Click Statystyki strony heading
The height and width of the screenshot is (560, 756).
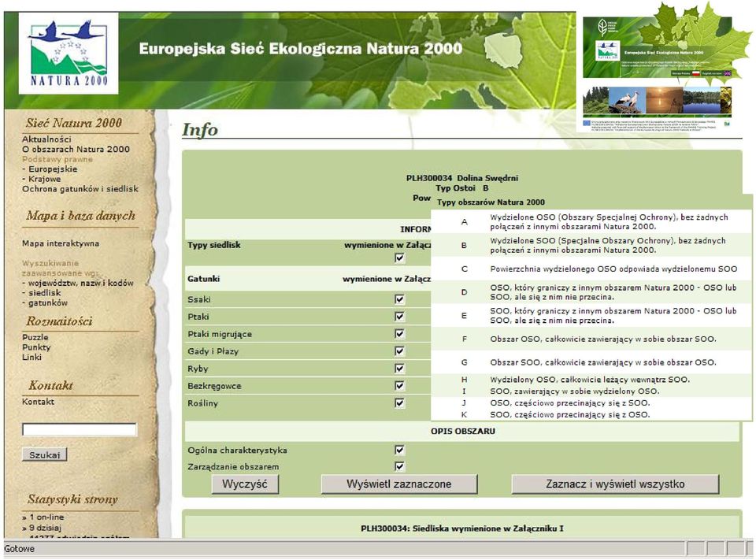[72, 499]
